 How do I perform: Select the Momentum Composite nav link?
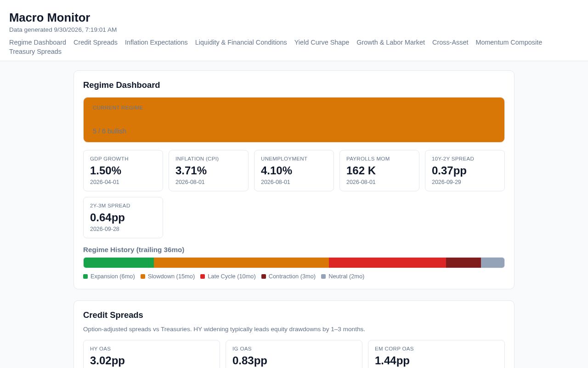pyautogui.click(x=509, y=42)
